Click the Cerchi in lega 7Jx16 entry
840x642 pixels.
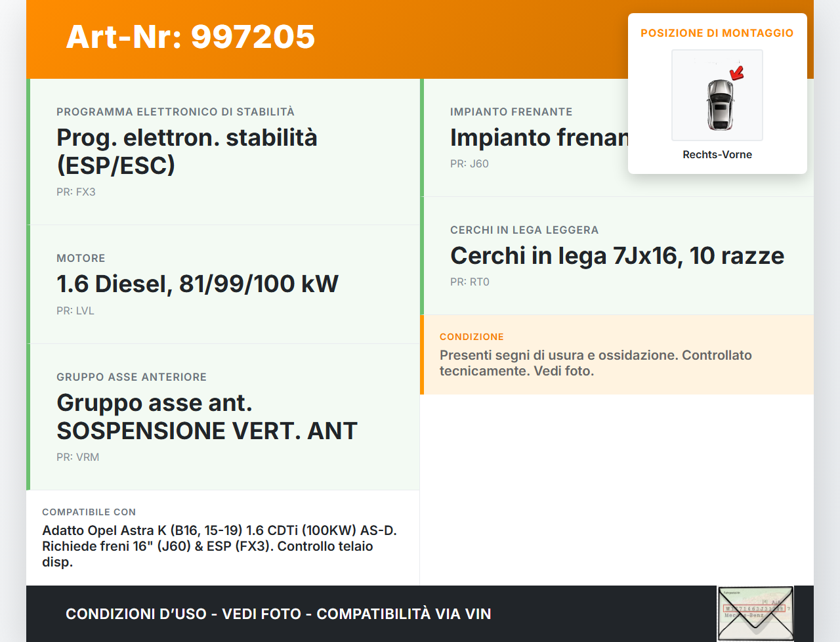tap(617, 256)
